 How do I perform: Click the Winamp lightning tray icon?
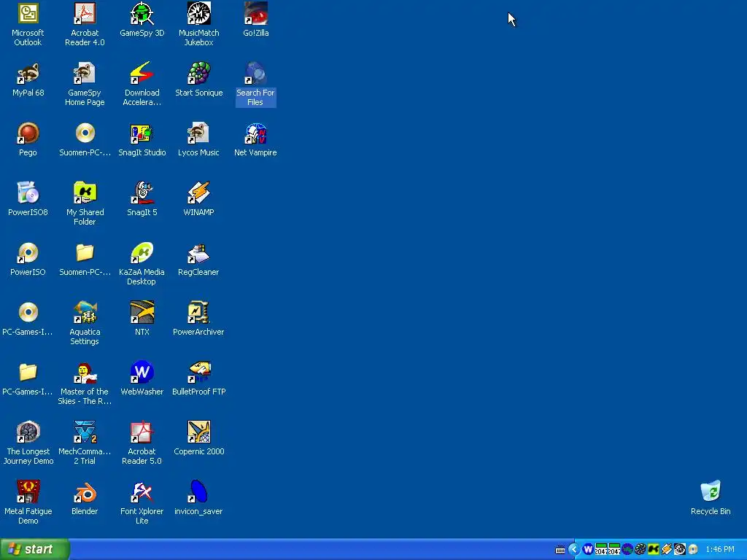(667, 550)
